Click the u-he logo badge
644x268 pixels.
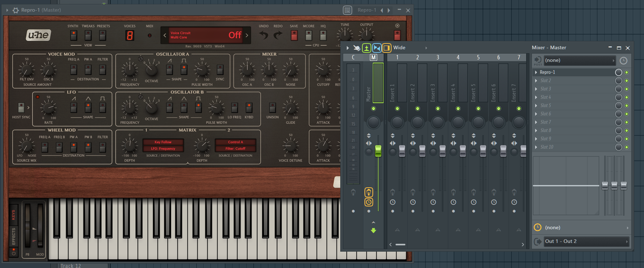click(39, 35)
